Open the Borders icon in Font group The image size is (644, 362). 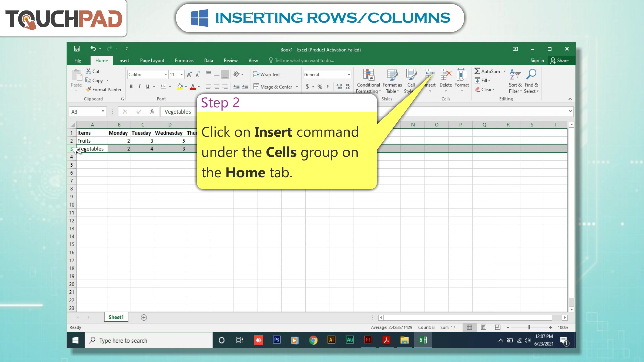pos(164,87)
